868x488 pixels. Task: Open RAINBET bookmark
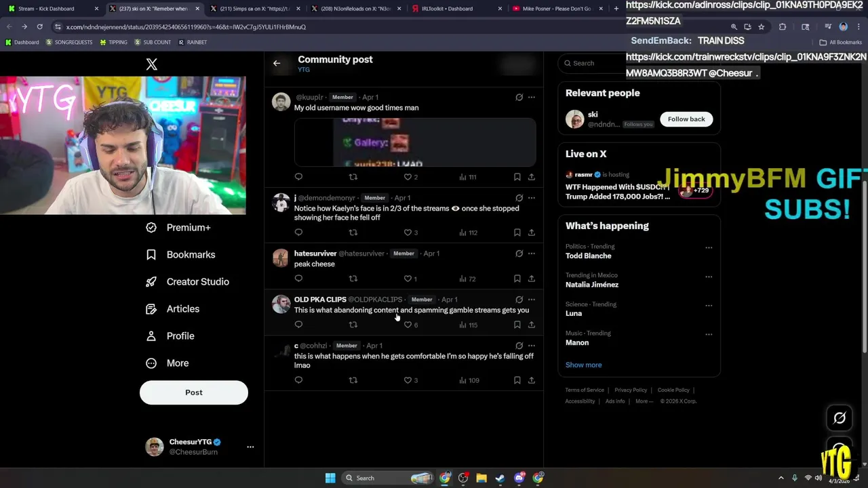point(193,42)
